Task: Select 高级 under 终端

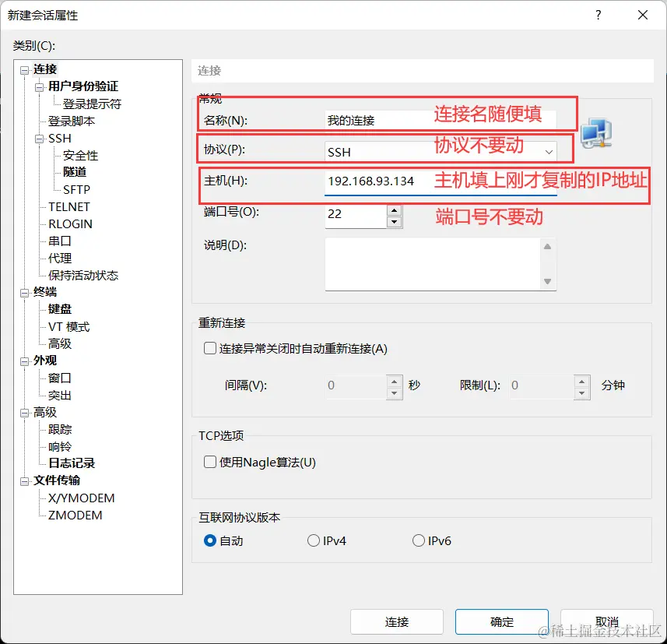Action: click(60, 344)
